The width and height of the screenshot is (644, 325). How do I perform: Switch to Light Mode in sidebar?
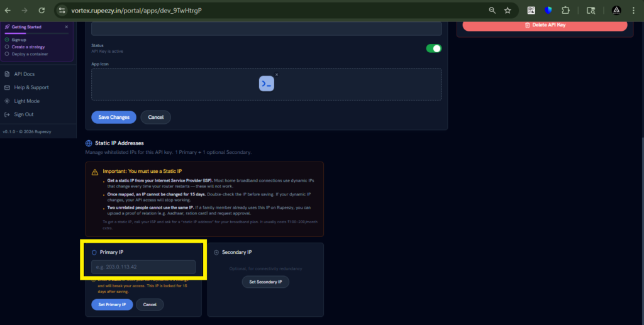click(26, 101)
